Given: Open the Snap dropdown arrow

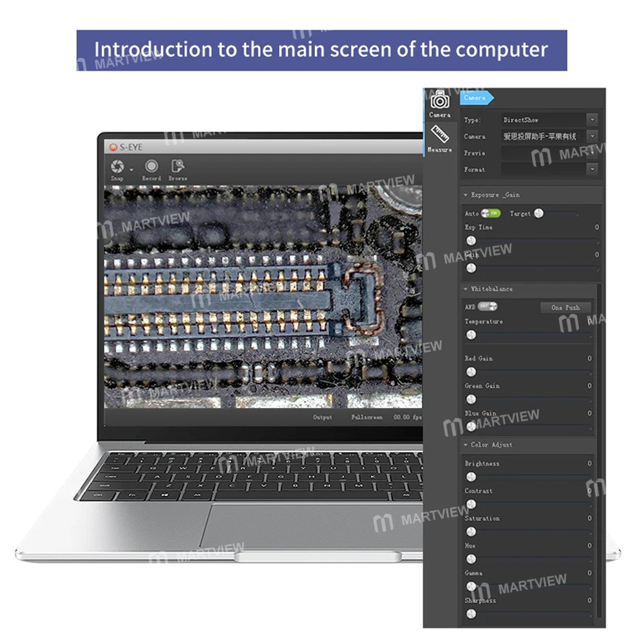Looking at the screenshot, I should (x=131, y=169).
